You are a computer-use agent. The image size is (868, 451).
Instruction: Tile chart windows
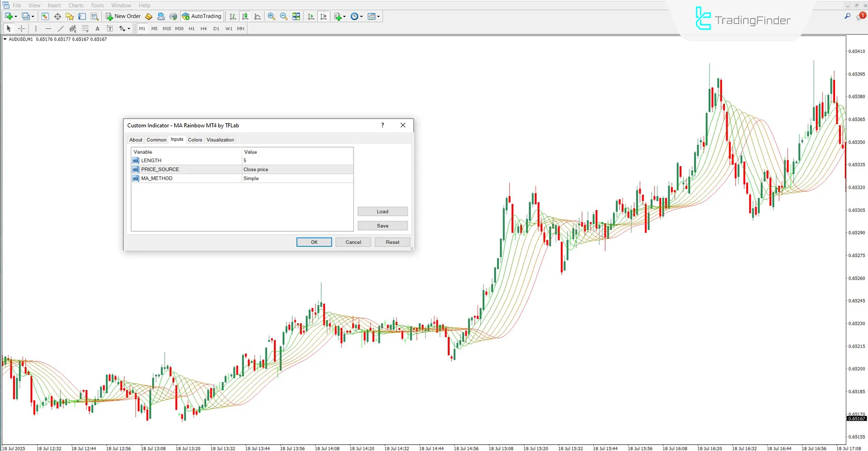296,16
